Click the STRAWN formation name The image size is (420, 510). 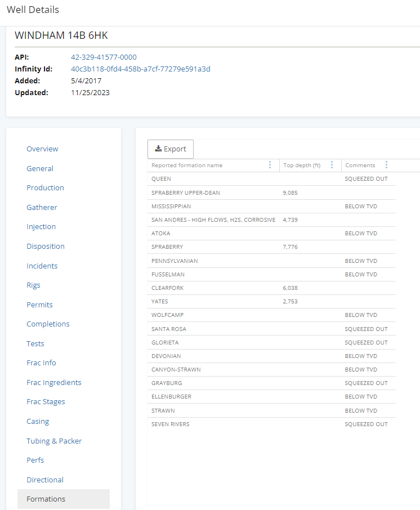pyautogui.click(x=163, y=411)
